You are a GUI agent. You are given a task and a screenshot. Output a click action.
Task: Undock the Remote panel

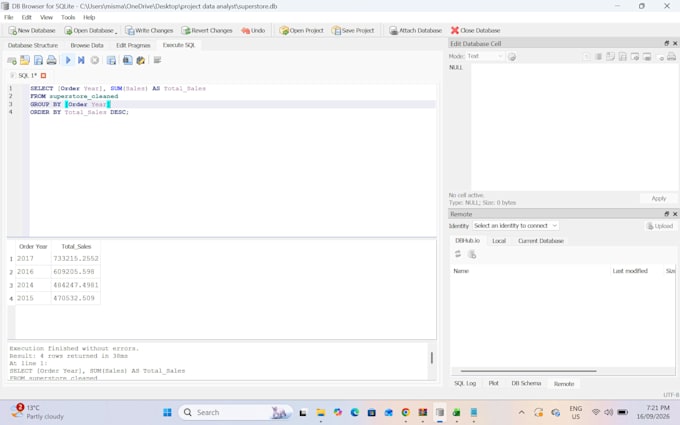(667, 214)
